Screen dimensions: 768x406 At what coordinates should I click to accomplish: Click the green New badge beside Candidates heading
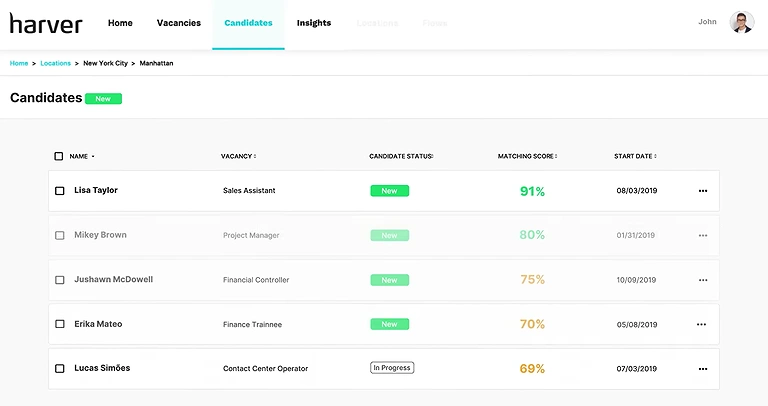[x=103, y=98]
